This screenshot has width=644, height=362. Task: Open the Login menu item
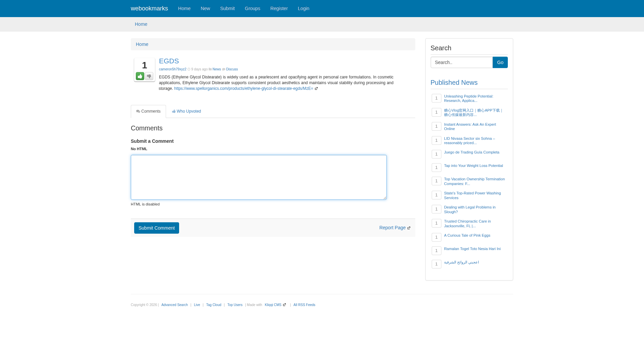coord(303,8)
